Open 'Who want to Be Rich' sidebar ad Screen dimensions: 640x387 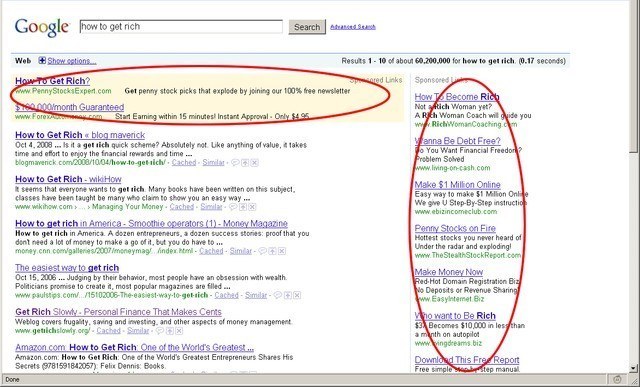tap(455, 316)
